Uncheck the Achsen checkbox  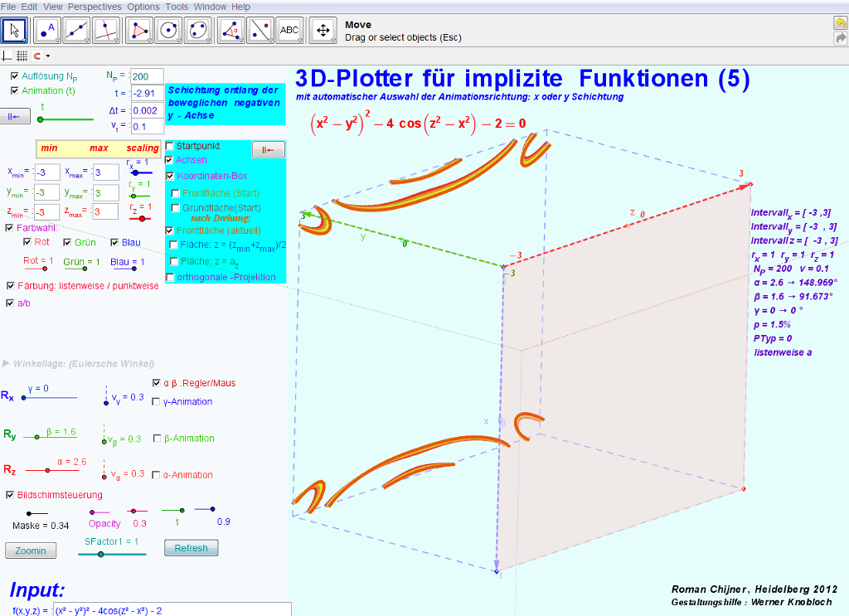[x=170, y=160]
